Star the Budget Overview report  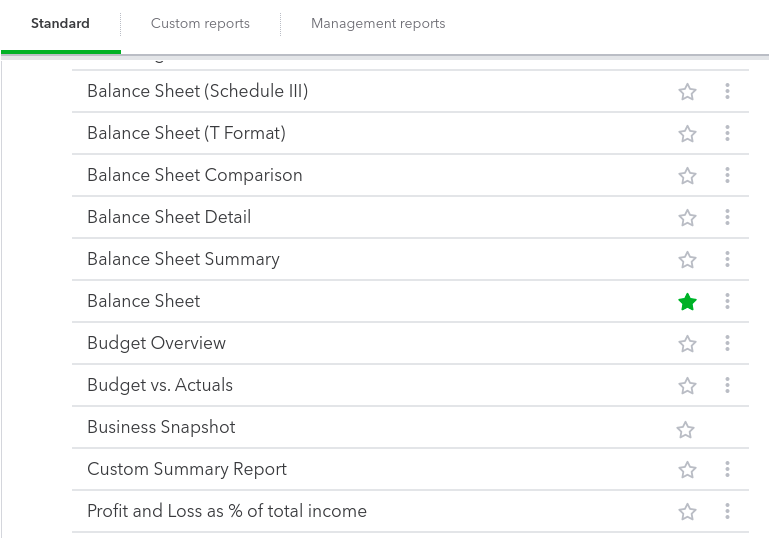(687, 344)
